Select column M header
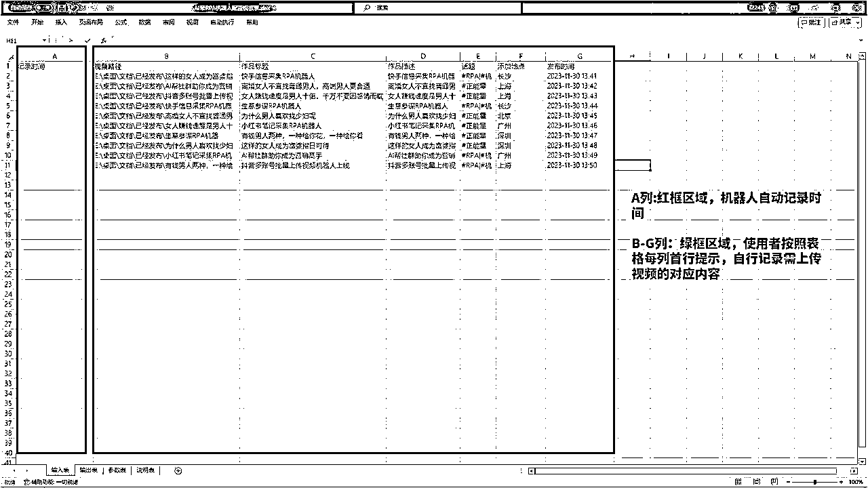 (x=812, y=56)
